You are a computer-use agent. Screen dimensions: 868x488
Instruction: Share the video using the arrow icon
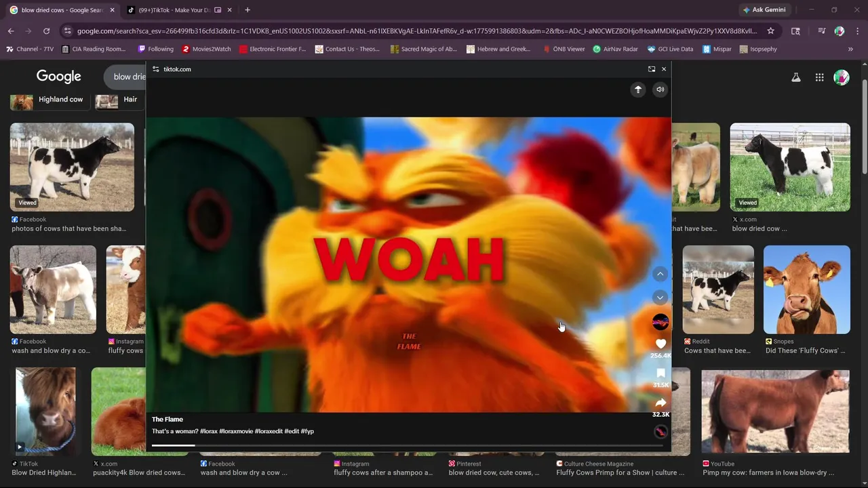660,403
